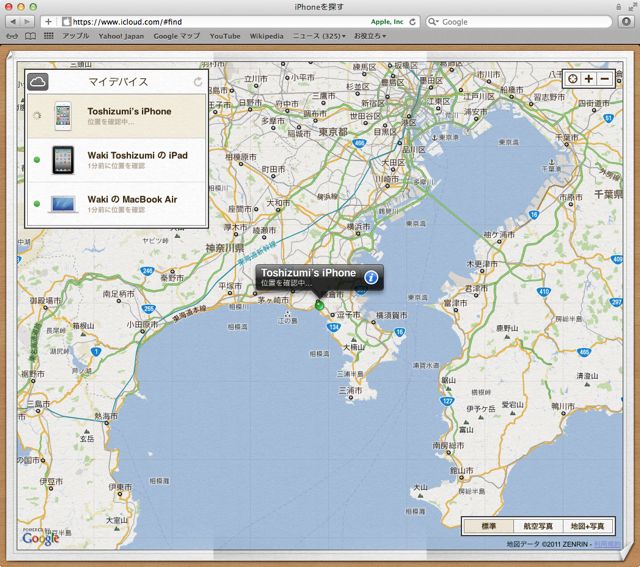Switch map to 航空写真 view

click(538, 526)
